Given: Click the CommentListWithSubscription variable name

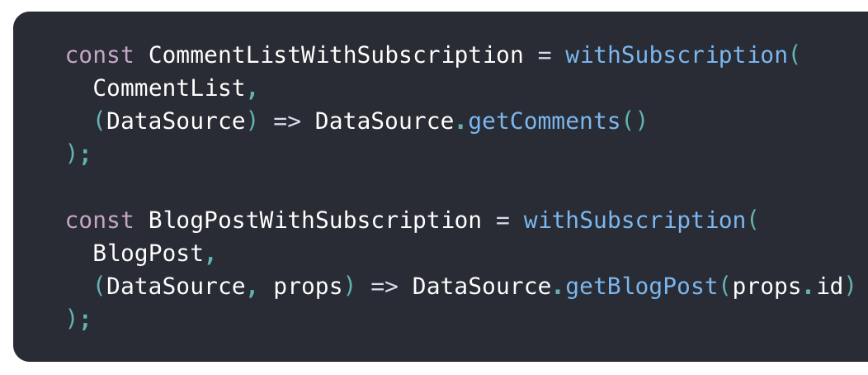Looking at the screenshot, I should (335, 55).
